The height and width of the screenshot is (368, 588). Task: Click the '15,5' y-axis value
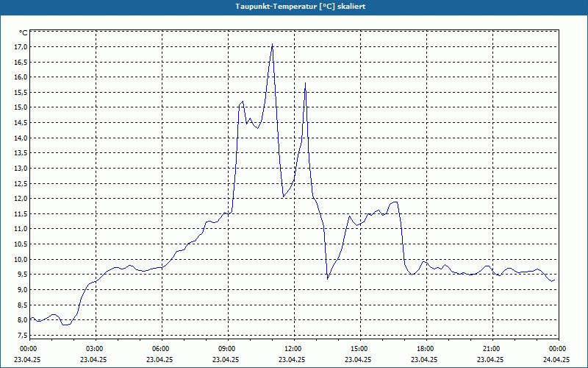[21, 93]
